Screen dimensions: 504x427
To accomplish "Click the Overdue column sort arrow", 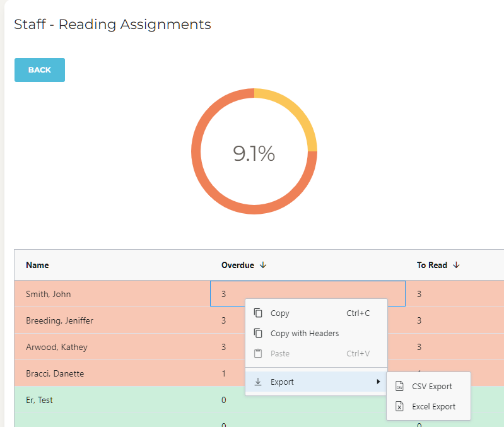I will click(x=263, y=266).
